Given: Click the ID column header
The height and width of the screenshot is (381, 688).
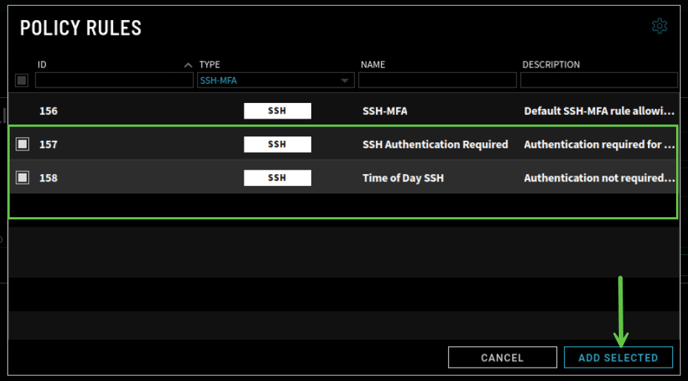Looking at the screenshot, I should (42, 65).
